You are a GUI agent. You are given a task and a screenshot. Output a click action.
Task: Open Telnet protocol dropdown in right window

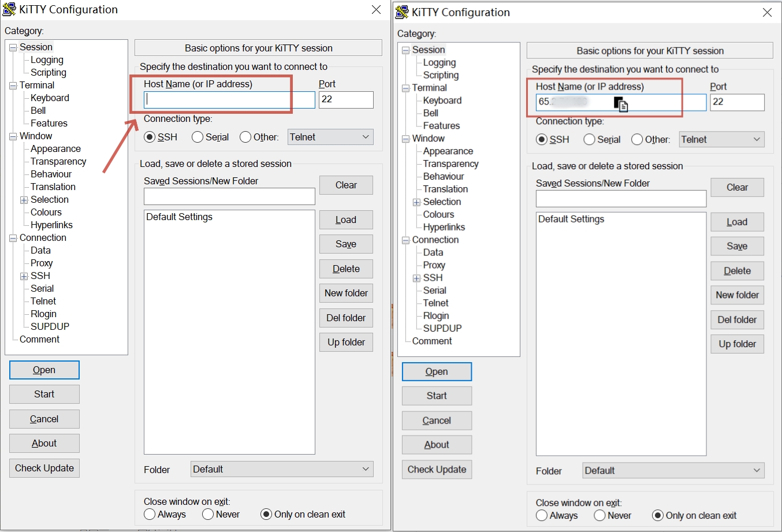(x=722, y=139)
